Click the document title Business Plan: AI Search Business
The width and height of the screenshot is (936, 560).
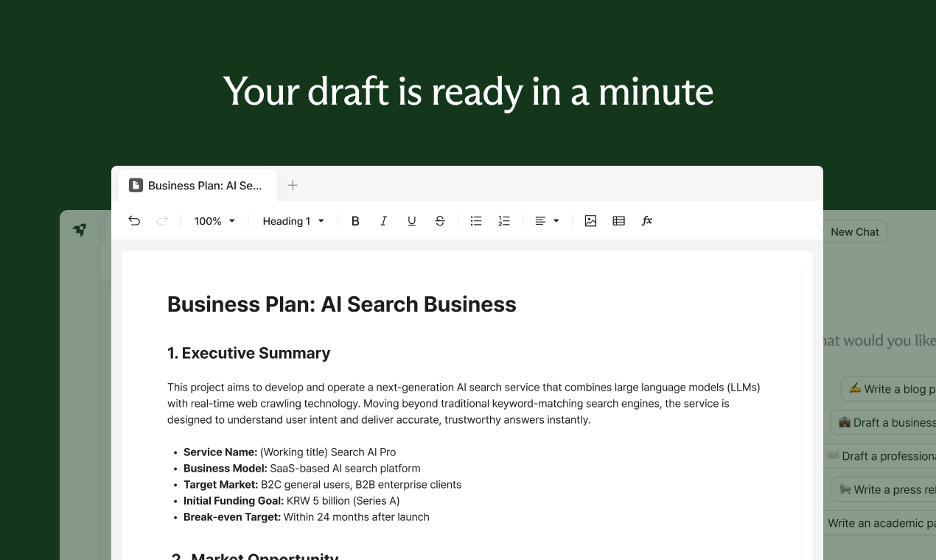[341, 304]
